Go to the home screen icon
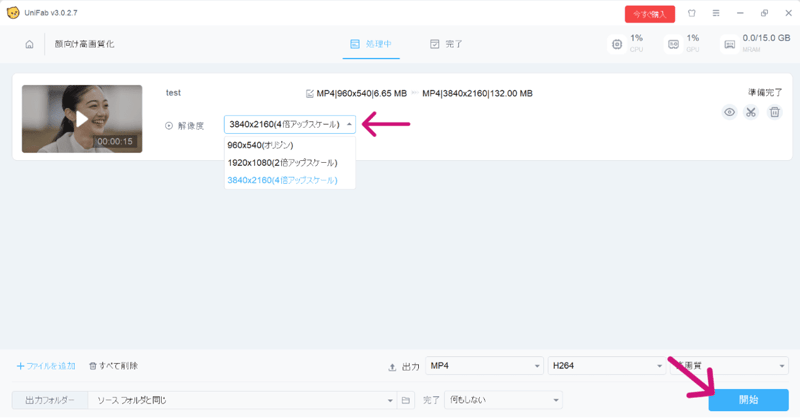This screenshot has width=800, height=418. coord(30,44)
